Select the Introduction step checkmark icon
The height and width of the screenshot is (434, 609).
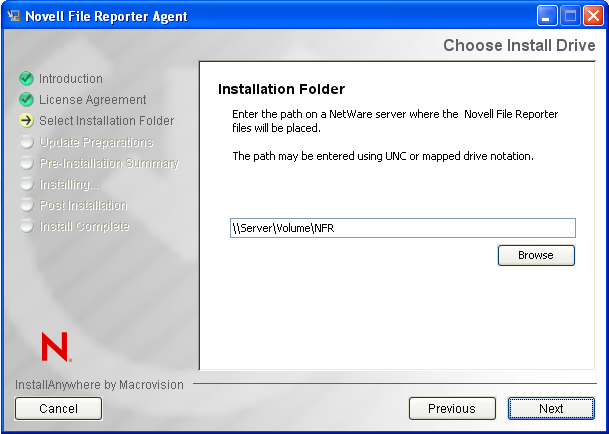coord(26,78)
